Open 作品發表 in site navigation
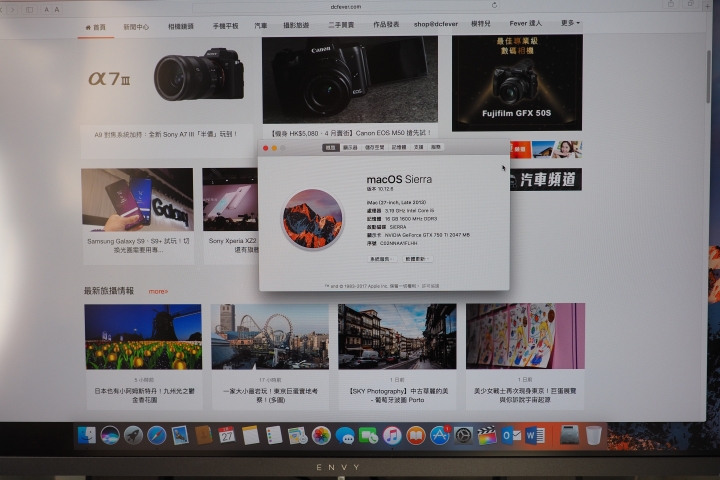 click(386, 24)
